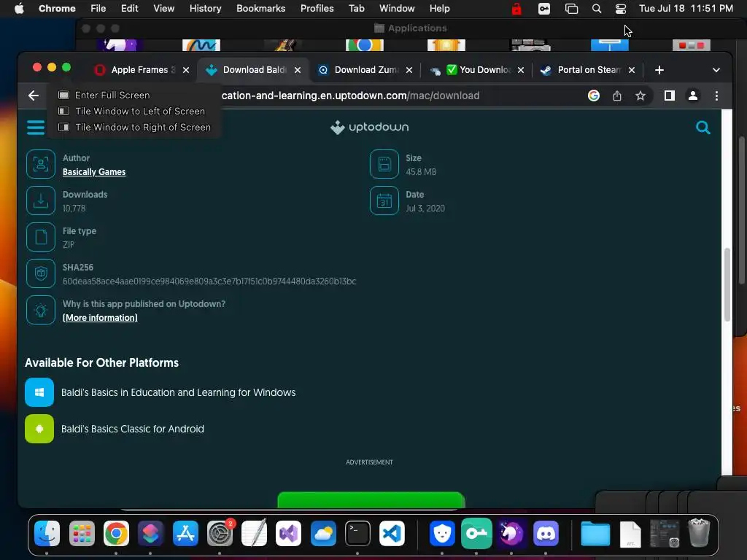The width and height of the screenshot is (747, 560).
Task: Open System Settings from the Dock
Action: [220, 533]
